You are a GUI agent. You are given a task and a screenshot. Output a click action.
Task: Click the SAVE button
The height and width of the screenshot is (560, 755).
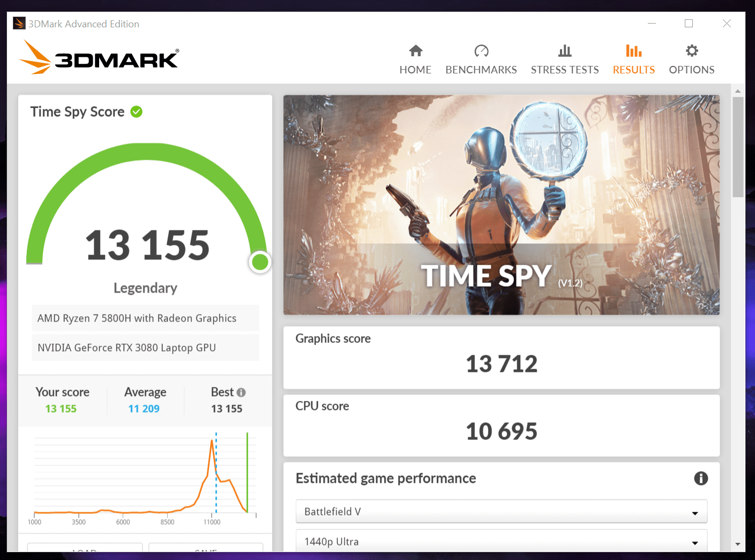(x=205, y=552)
